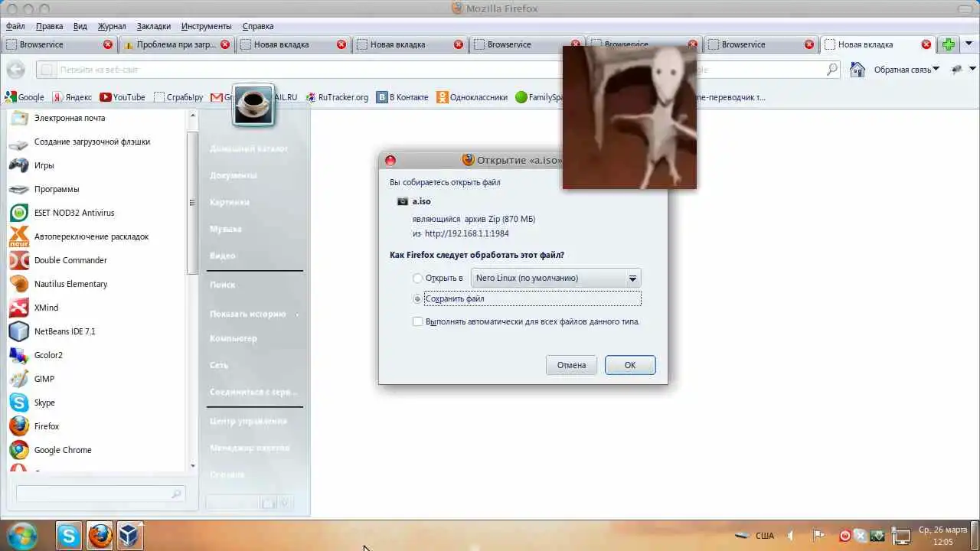980x551 pixels.
Task: Open the Журнал menu
Action: [112, 26]
